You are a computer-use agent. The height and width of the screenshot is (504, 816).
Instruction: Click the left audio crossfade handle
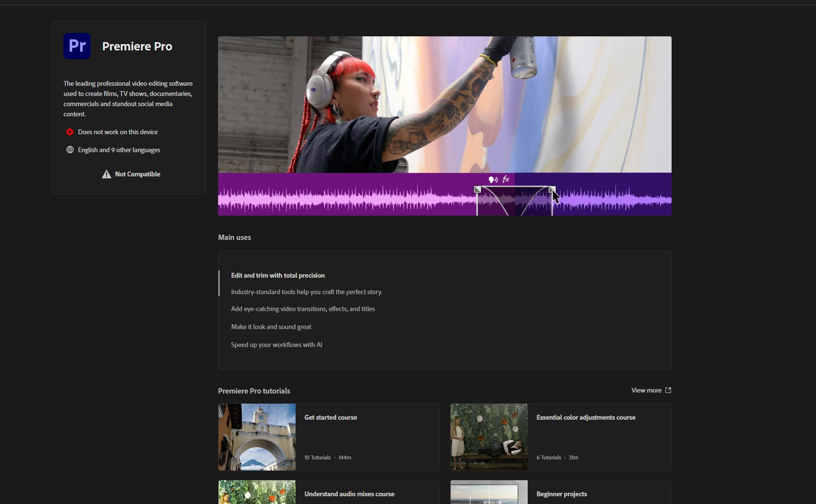tap(477, 189)
